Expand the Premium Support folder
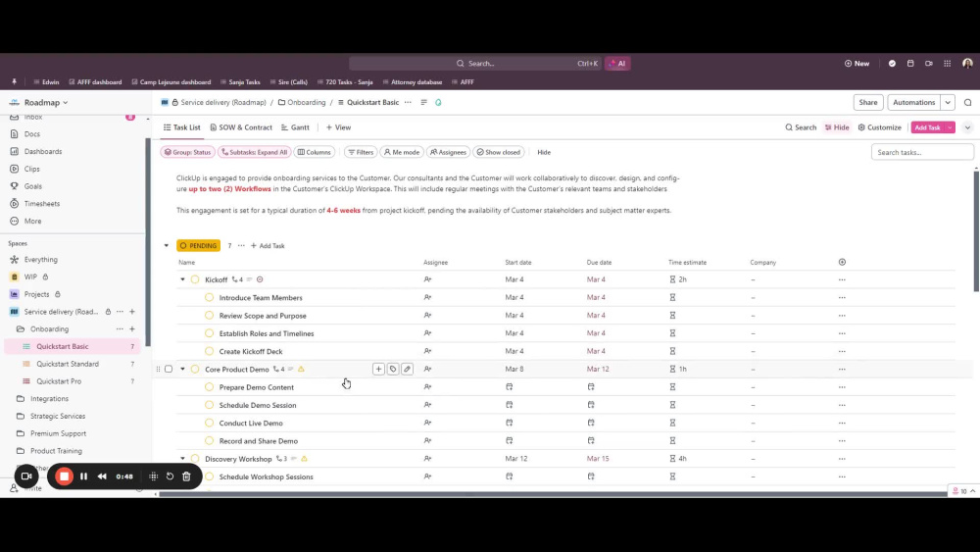Image resolution: width=980 pixels, height=552 pixels. (x=58, y=433)
